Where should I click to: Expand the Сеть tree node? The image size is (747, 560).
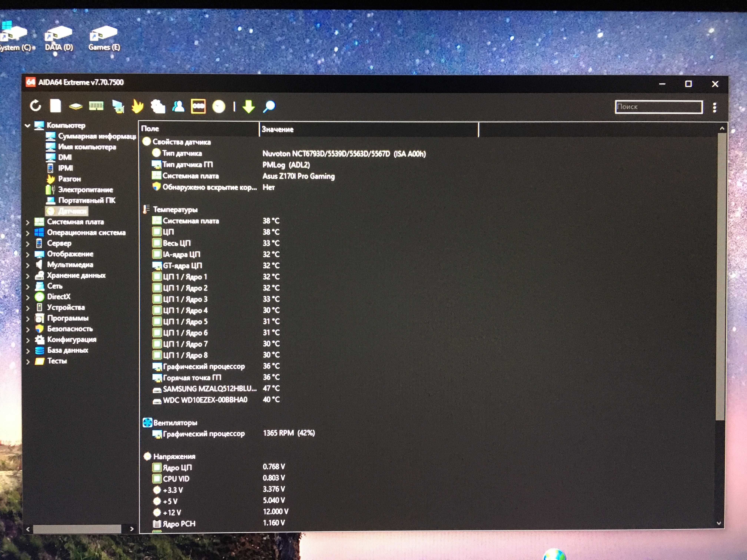click(28, 287)
